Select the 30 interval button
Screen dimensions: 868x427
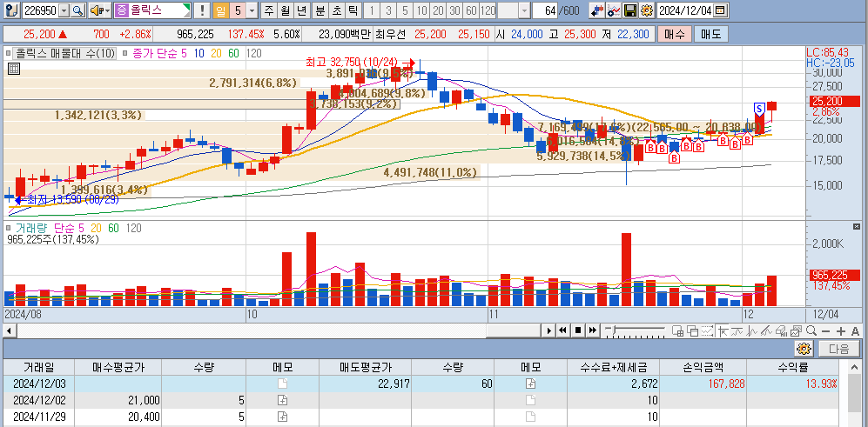[x=455, y=10]
